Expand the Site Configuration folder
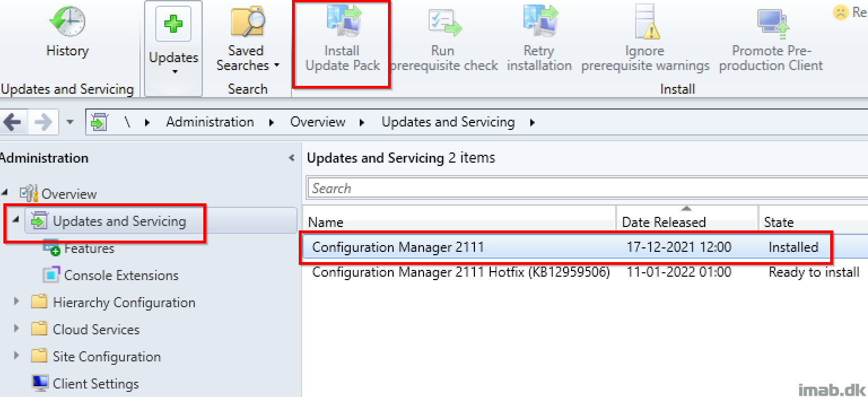This screenshot has width=868, height=397. [16, 356]
